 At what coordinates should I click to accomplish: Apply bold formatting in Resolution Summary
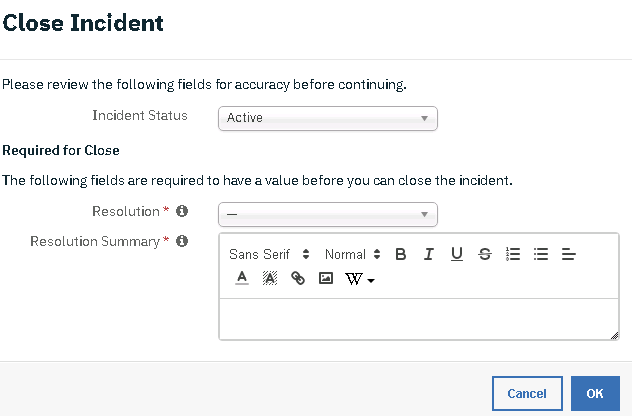click(401, 254)
